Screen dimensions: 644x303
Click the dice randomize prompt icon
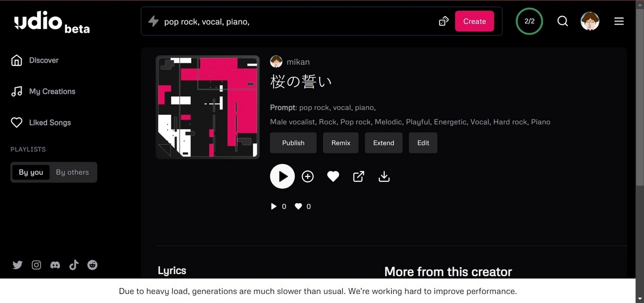(444, 21)
